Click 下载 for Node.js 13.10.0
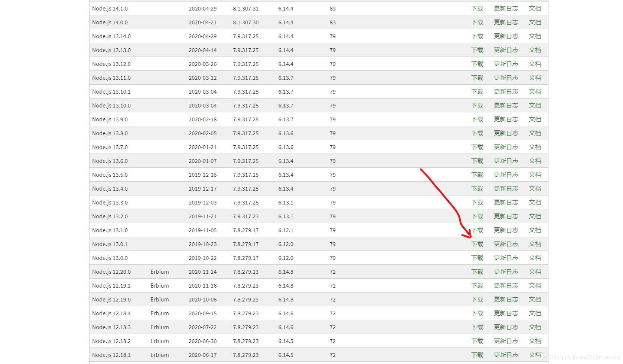 477,106
